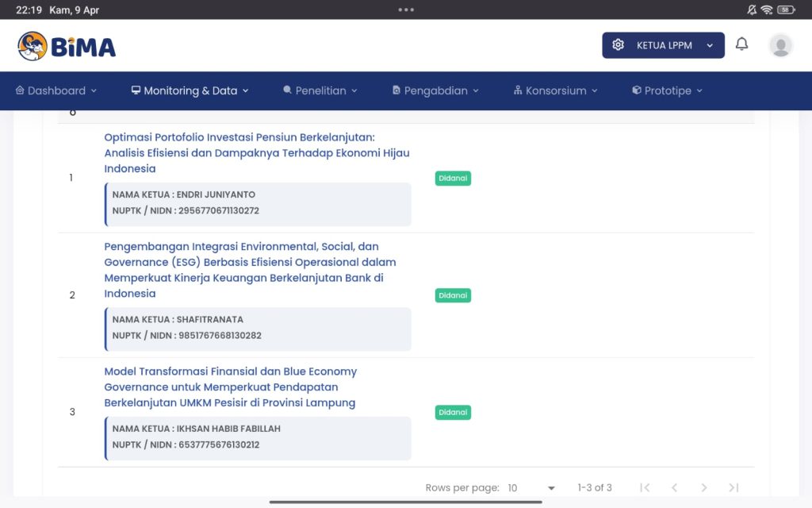Viewport: 812px width, 508px height.
Task: Go to the next results page
Action: tap(703, 487)
